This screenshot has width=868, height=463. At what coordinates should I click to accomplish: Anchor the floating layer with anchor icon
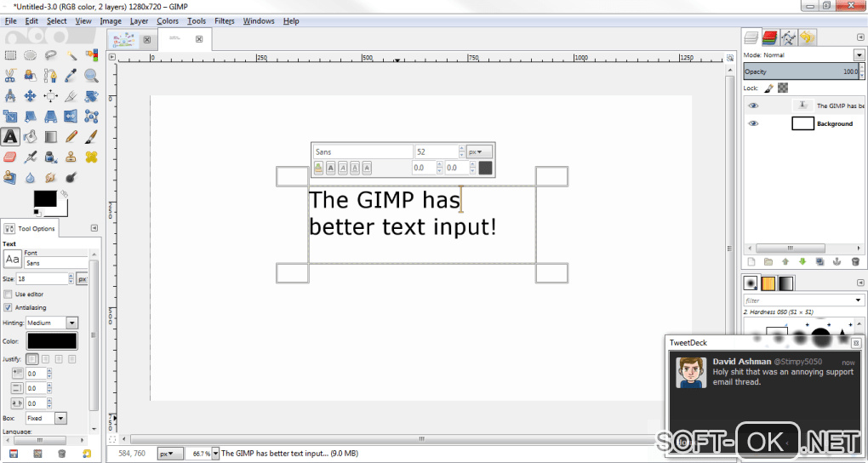(837, 261)
